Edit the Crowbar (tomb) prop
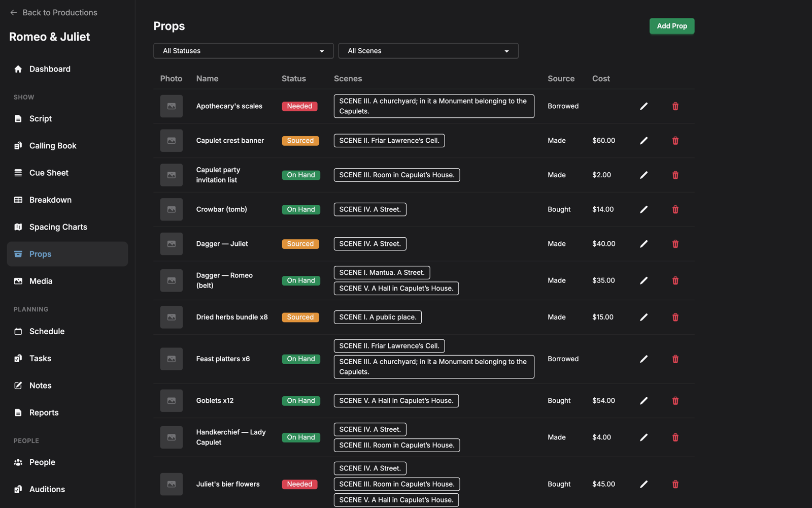The height and width of the screenshot is (508, 812). 644,209
